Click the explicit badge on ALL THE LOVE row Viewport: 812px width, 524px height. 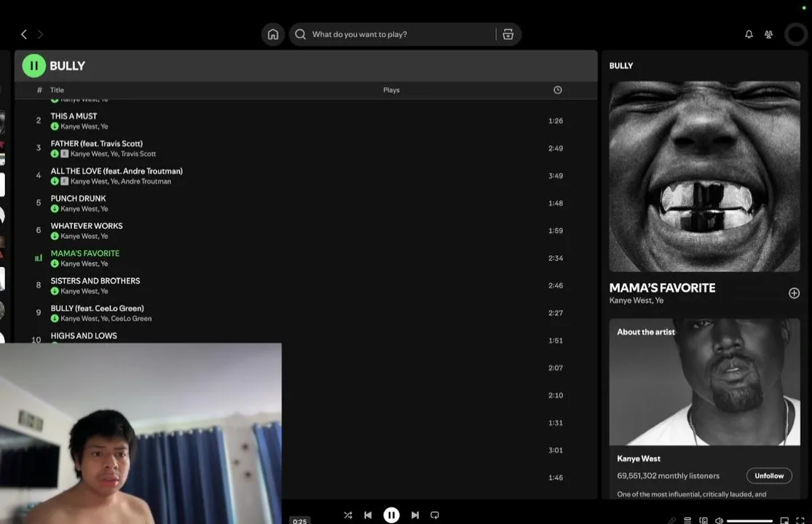[64, 181]
